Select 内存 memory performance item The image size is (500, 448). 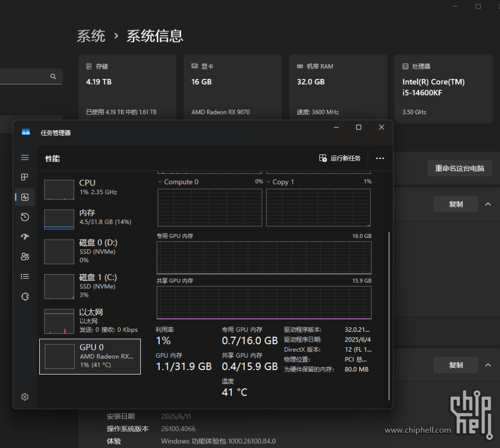pyautogui.click(x=90, y=219)
